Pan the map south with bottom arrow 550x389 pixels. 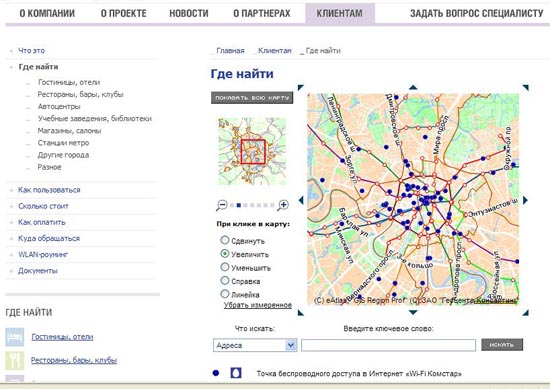point(413,312)
